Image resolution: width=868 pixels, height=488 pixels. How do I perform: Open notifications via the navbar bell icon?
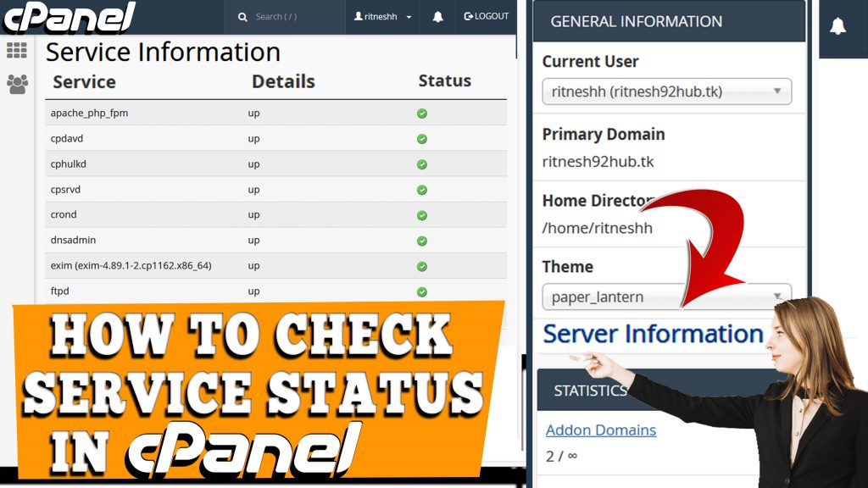tap(437, 16)
